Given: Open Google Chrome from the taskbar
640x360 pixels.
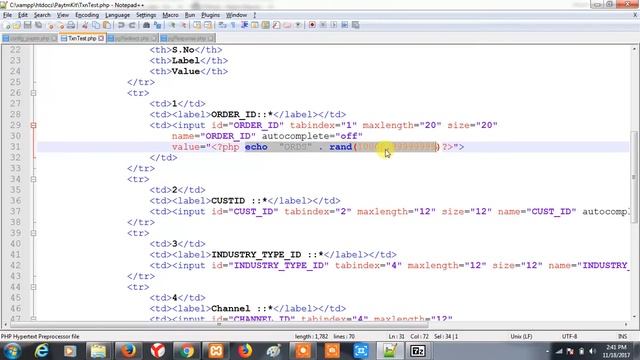Looking at the screenshot, I should click(187, 351).
